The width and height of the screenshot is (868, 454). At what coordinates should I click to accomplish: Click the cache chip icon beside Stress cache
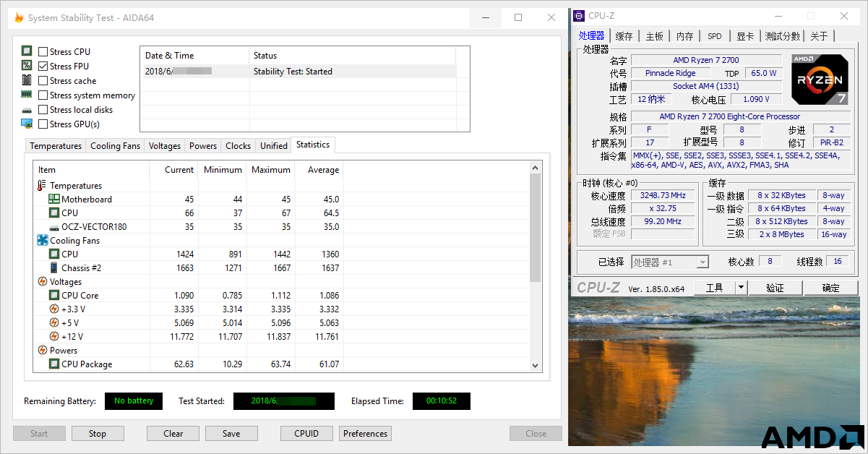(27, 80)
